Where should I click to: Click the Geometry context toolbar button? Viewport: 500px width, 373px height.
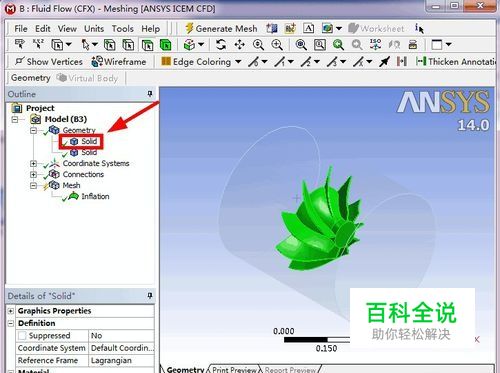[31, 78]
